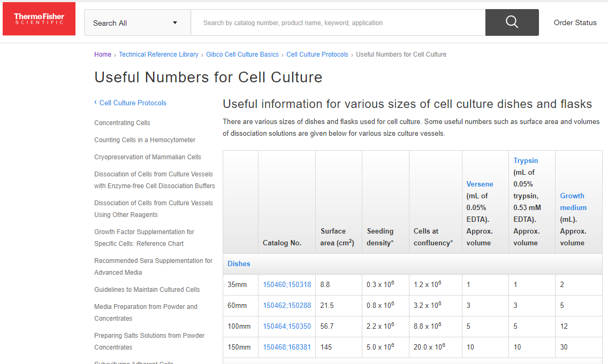Select Counting Cells in a Hemocytometer
Viewport: 608px width, 364px height.
point(145,140)
